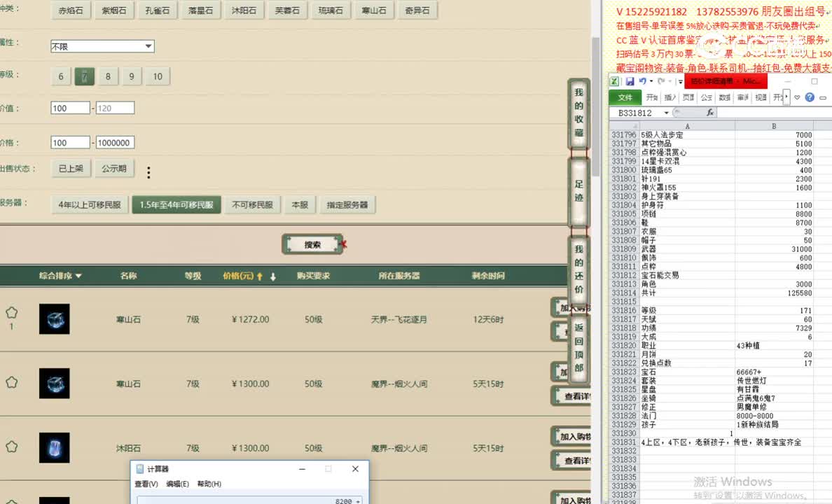
Task: Select the 孔雀石 gem type
Action: click(158, 10)
